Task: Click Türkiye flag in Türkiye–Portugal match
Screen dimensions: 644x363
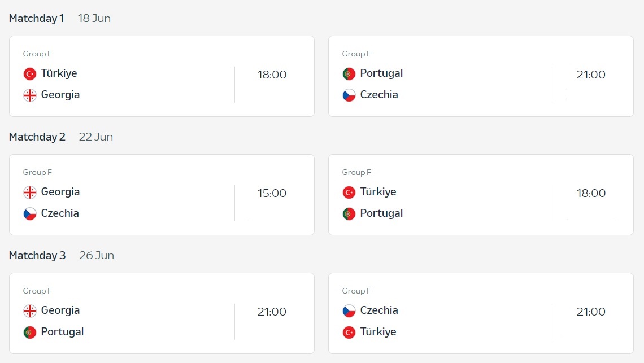Action: [x=349, y=192]
